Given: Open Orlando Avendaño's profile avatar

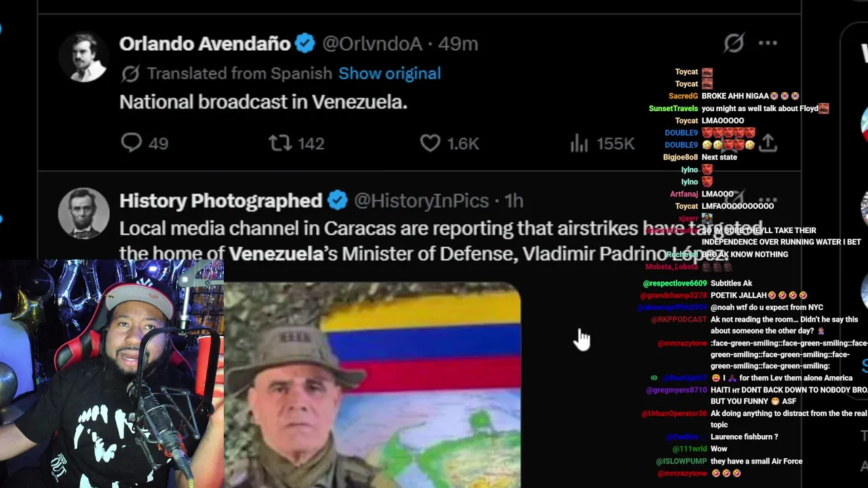Looking at the screenshot, I should [83, 56].
